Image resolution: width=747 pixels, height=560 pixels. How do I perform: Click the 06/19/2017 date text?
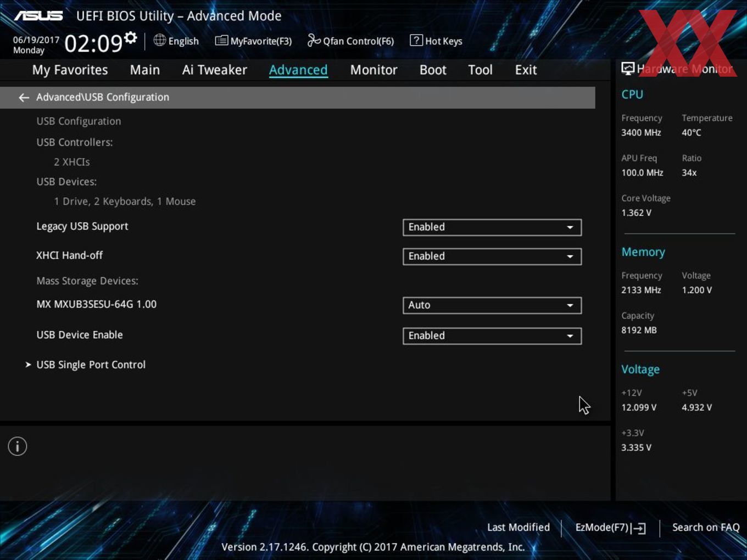(36, 40)
